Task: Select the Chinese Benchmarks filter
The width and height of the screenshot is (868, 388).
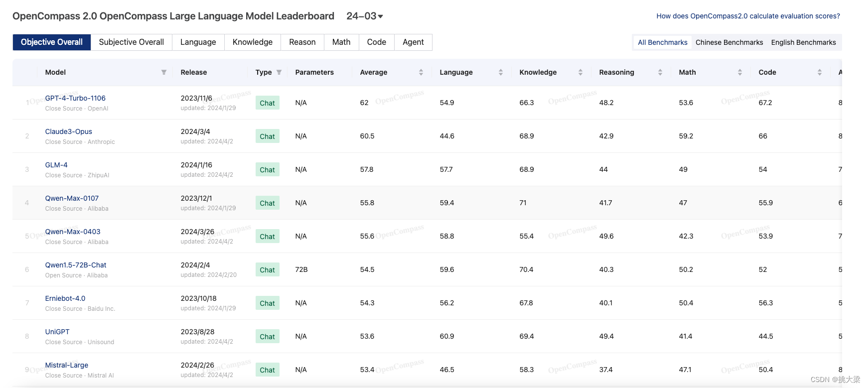Action: click(x=729, y=42)
